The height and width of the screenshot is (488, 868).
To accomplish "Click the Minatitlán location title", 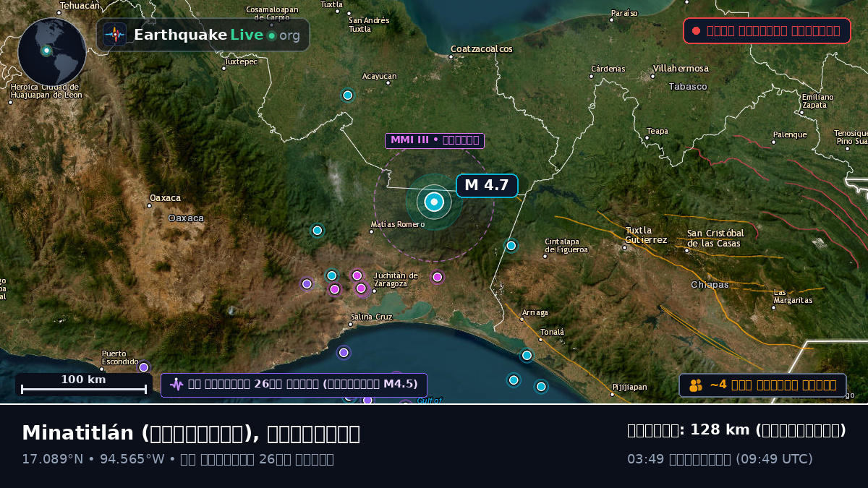I will [x=191, y=433].
